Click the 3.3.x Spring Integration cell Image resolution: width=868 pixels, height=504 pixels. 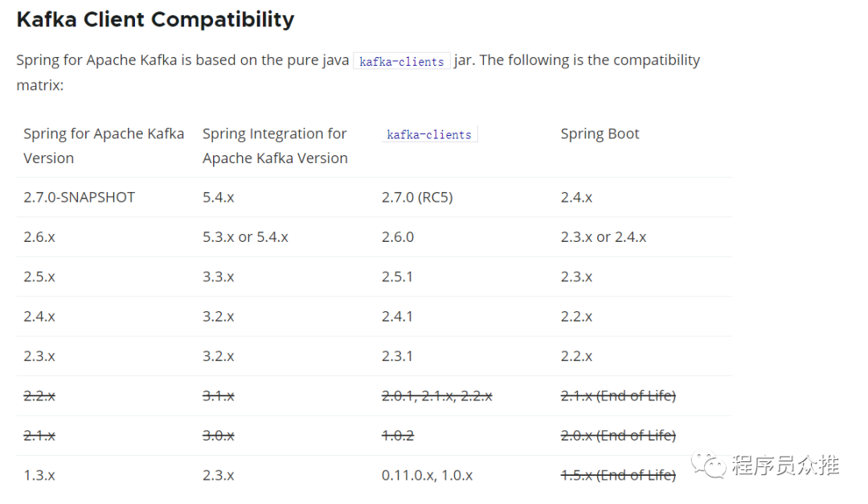tap(219, 277)
